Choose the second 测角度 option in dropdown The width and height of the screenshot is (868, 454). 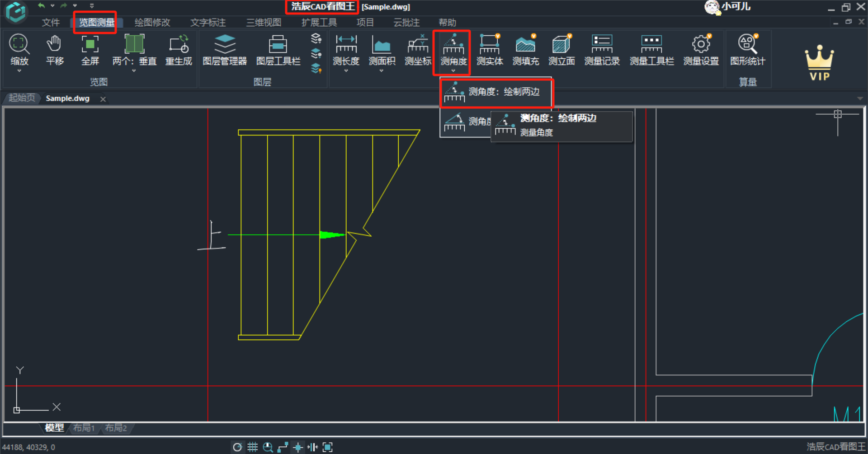click(466, 122)
